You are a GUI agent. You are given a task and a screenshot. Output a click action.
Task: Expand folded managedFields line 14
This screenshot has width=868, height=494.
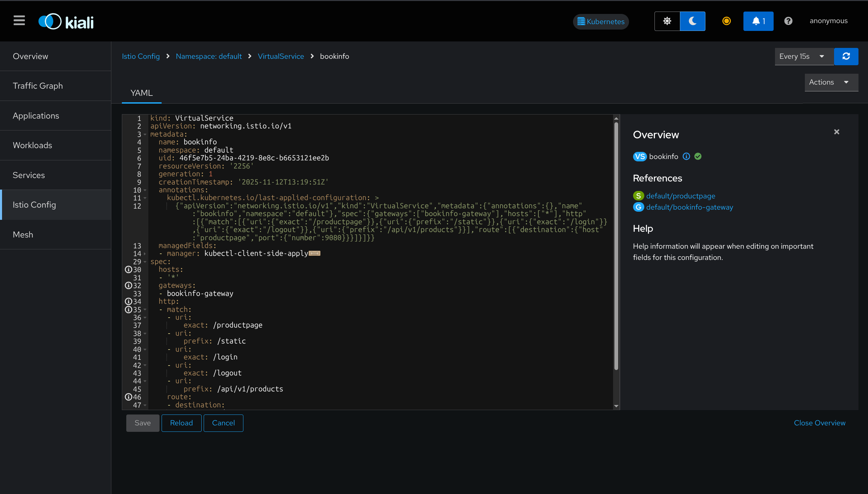click(x=145, y=254)
